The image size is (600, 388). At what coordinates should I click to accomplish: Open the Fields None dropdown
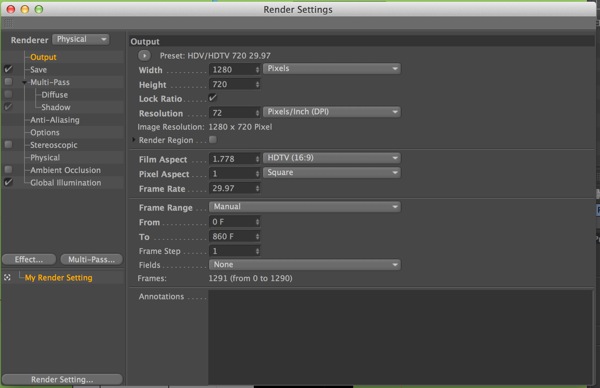point(305,265)
